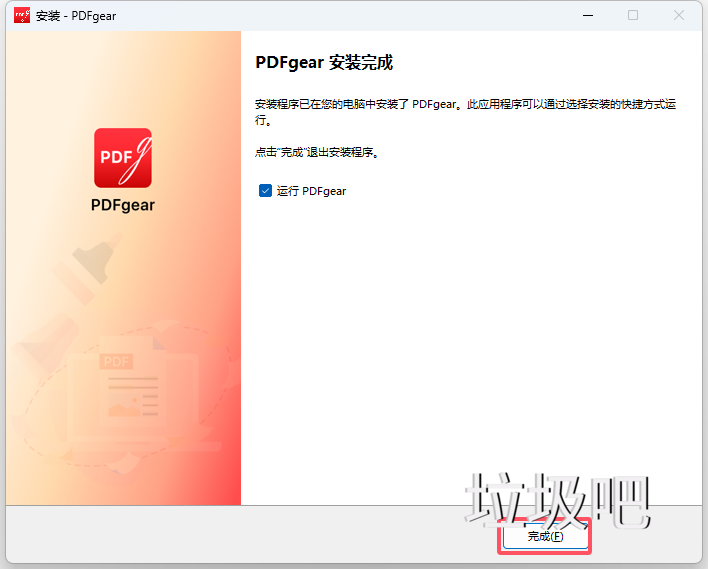Click the 垃圾吧 watermark text
This screenshot has height=569, width=708.
tap(560, 501)
